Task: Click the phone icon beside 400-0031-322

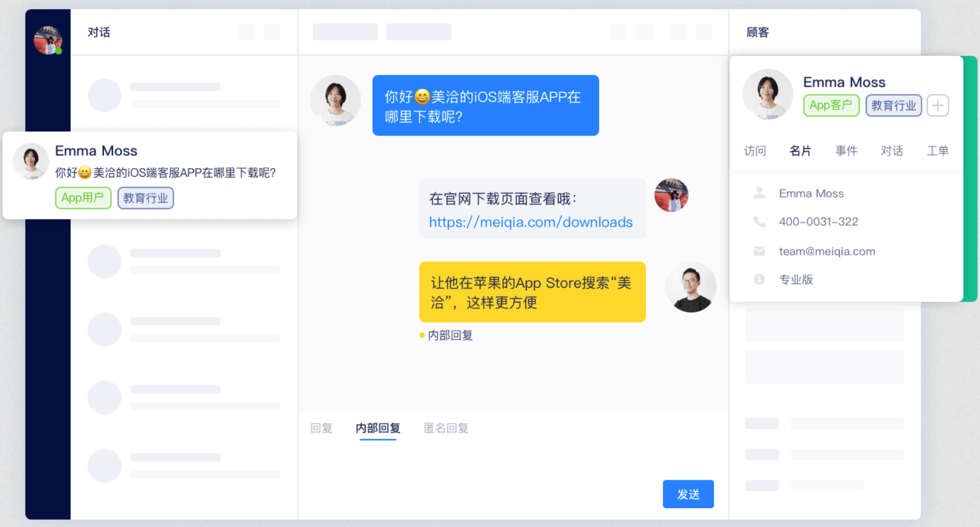Action: (759, 222)
